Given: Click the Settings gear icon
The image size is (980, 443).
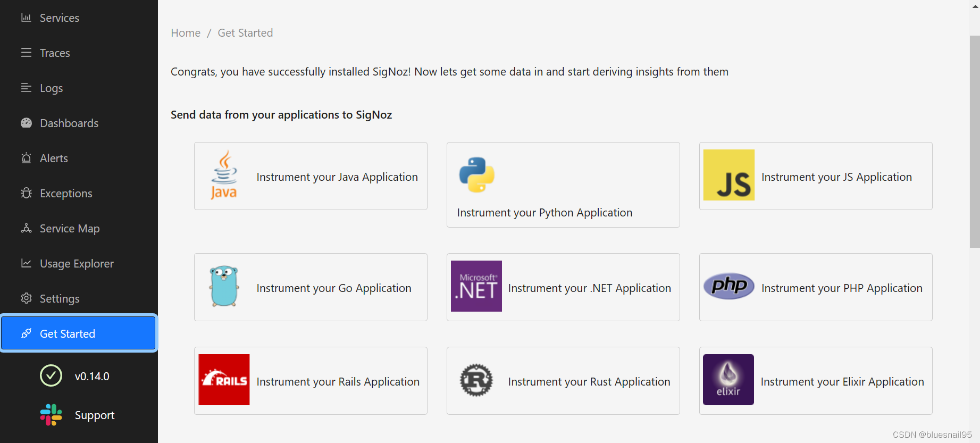Looking at the screenshot, I should pos(26,298).
